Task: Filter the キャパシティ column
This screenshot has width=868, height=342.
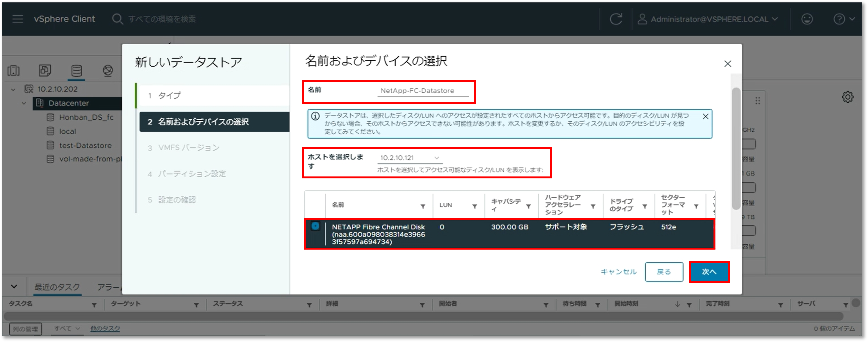Action: [528, 206]
